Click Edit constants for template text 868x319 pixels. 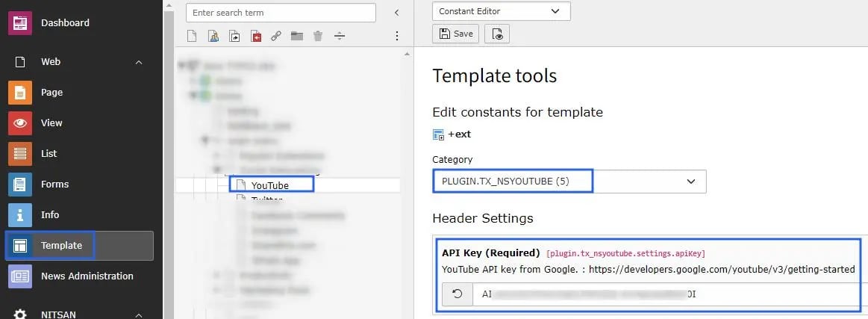(517, 112)
